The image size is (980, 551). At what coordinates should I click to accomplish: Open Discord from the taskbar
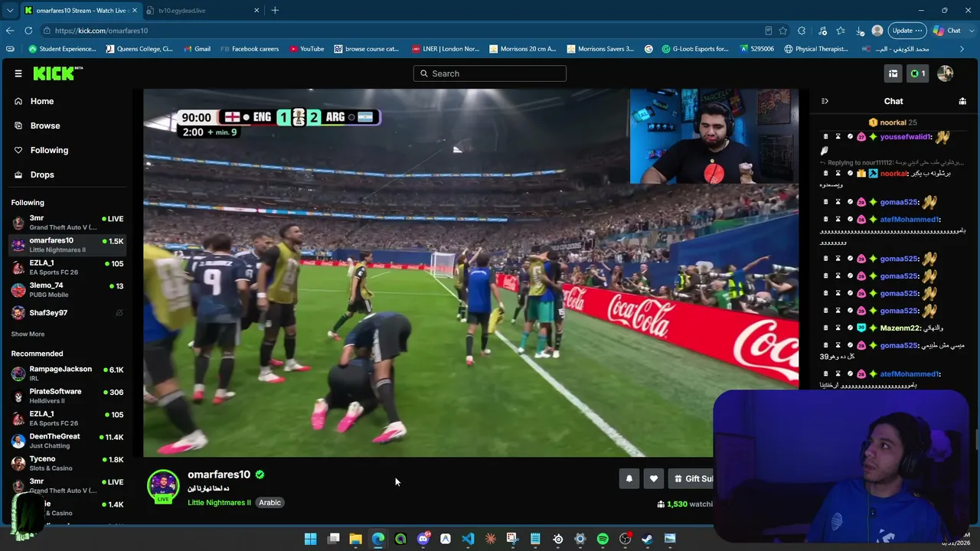pyautogui.click(x=423, y=539)
